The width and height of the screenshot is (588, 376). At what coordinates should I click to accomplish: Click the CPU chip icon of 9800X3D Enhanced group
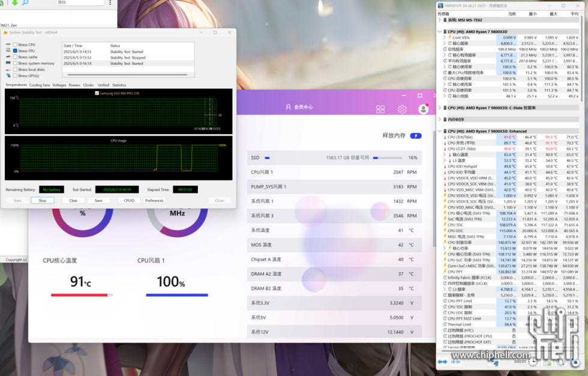tap(445, 131)
